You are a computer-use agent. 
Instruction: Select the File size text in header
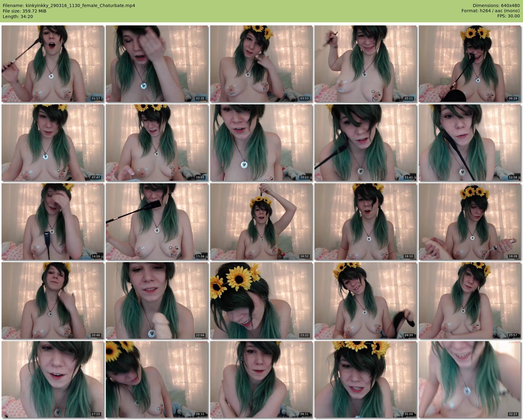coord(24,11)
